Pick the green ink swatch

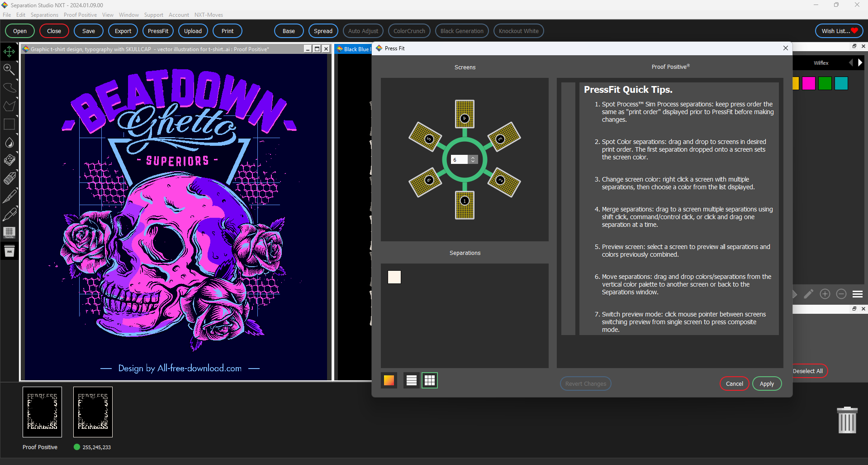pos(825,83)
